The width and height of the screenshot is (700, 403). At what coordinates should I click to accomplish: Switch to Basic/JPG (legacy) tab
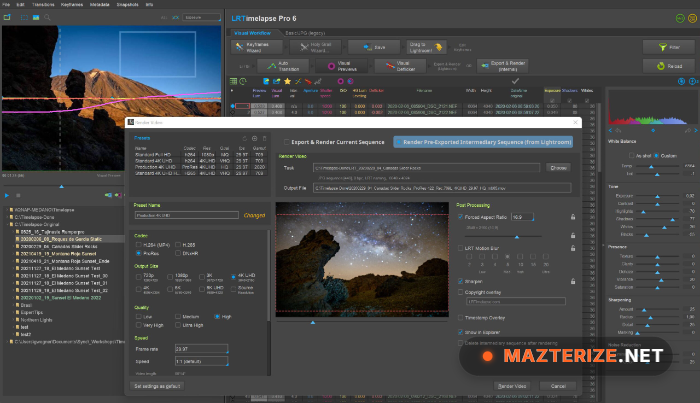point(305,33)
